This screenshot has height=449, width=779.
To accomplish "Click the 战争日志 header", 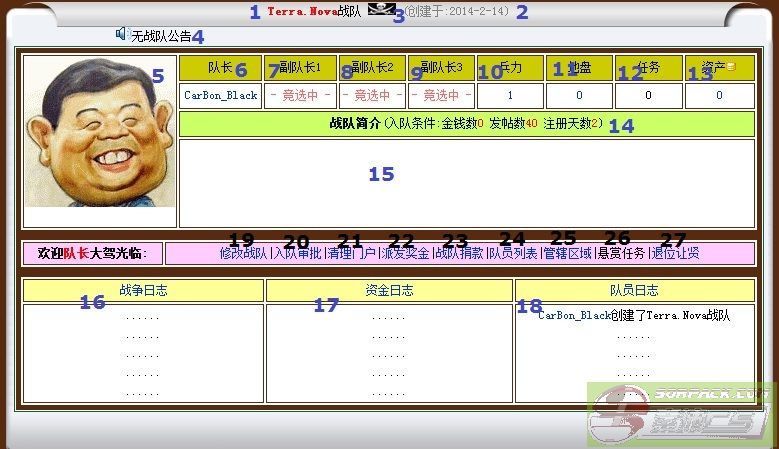I will [143, 291].
